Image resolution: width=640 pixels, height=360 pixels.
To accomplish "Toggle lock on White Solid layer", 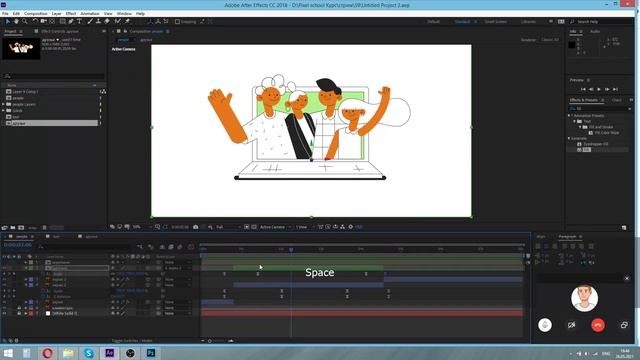I will point(19,313).
